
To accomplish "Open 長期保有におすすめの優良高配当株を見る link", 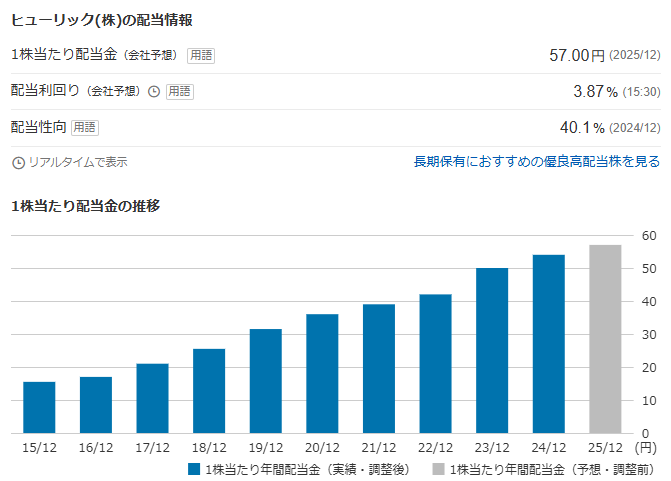I will (537, 162).
